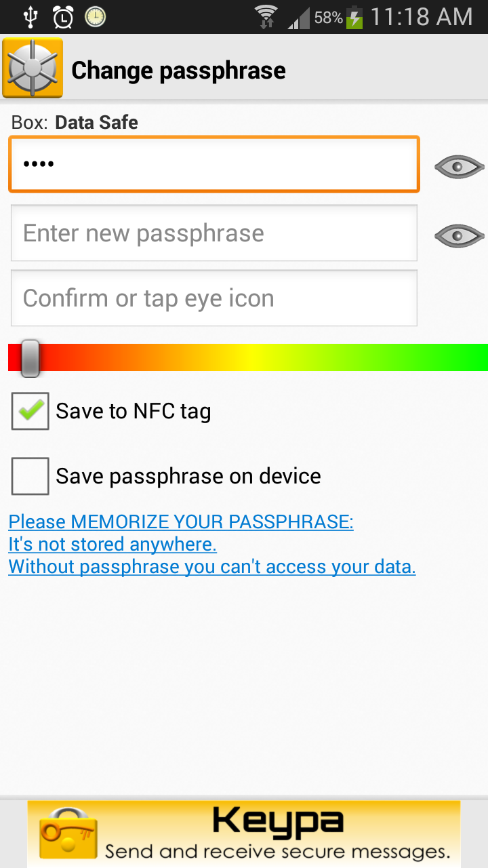Open the 'Without passphrase' warning link
The image size is (488, 868).
point(211,566)
